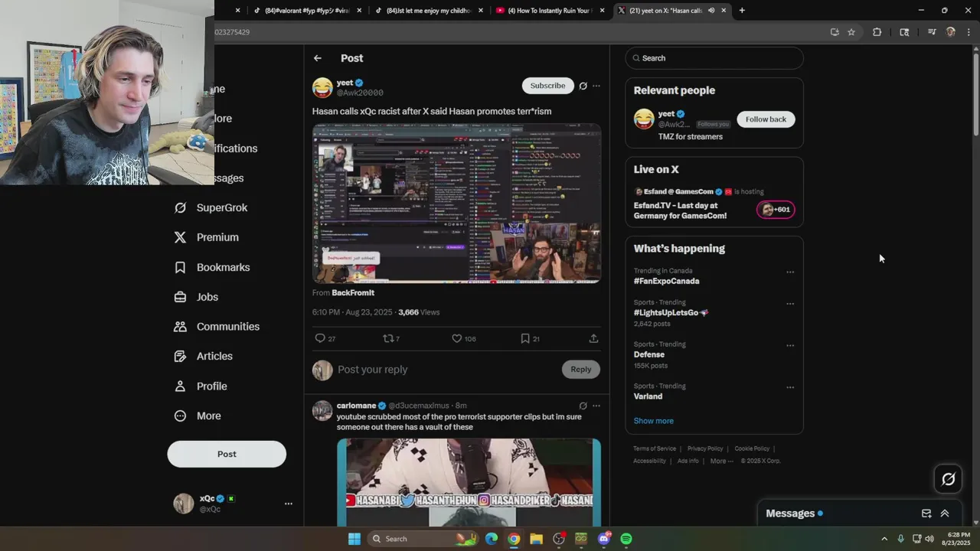Image resolution: width=980 pixels, height=551 pixels.
Task: Open more options on carlomane's reply
Action: pos(596,406)
